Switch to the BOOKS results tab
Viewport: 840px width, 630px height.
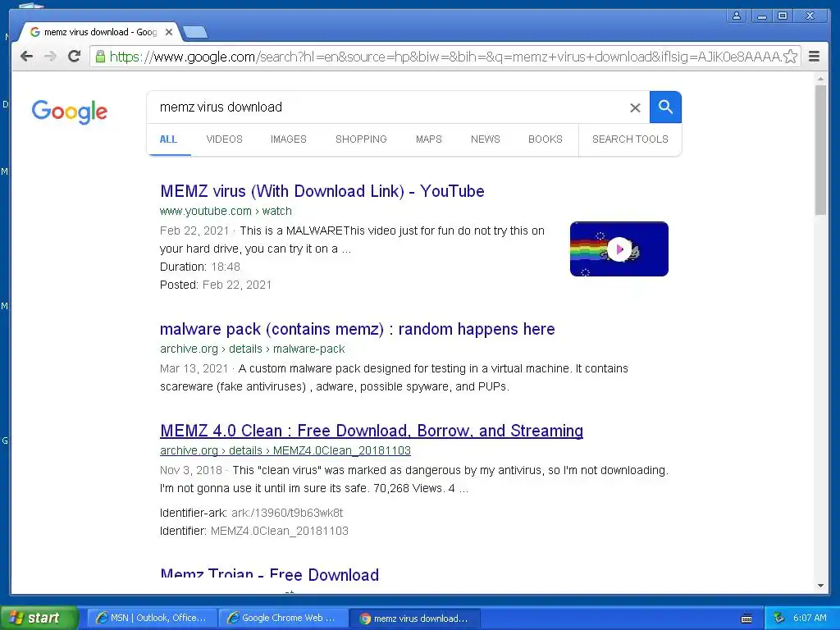coord(546,139)
